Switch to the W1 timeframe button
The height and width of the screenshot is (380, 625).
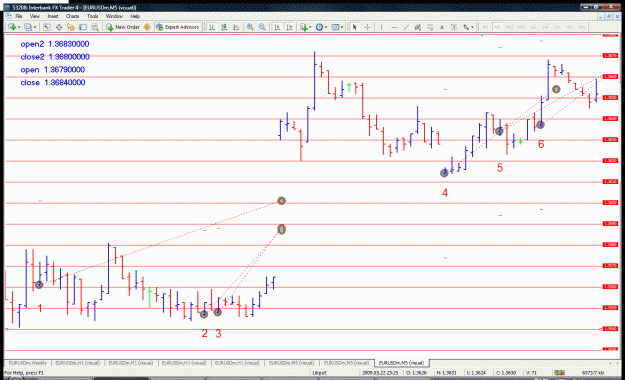tap(570, 27)
